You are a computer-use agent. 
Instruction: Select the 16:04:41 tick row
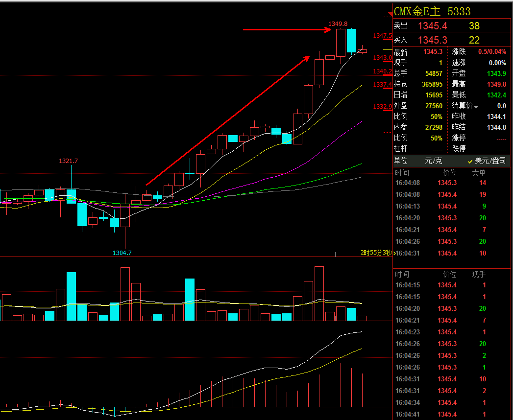pyautogui.click(x=451, y=415)
